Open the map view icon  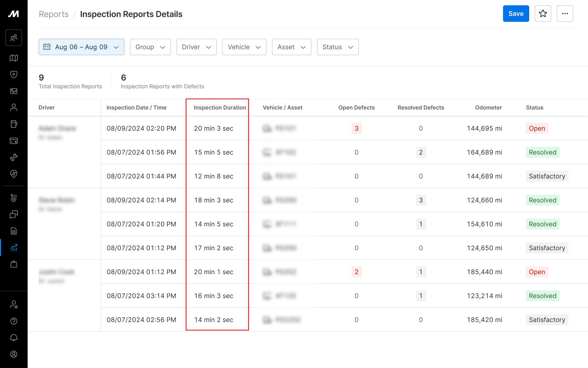[x=14, y=58]
